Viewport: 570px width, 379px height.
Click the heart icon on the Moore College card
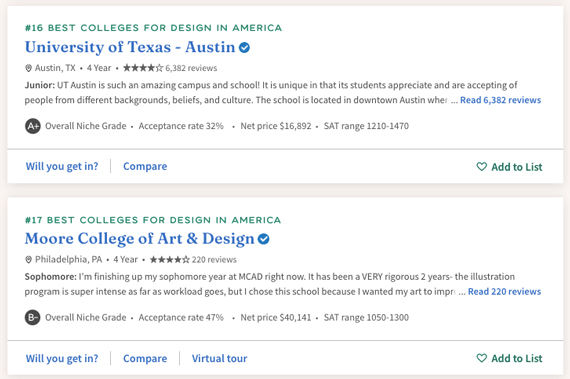pyautogui.click(x=482, y=358)
